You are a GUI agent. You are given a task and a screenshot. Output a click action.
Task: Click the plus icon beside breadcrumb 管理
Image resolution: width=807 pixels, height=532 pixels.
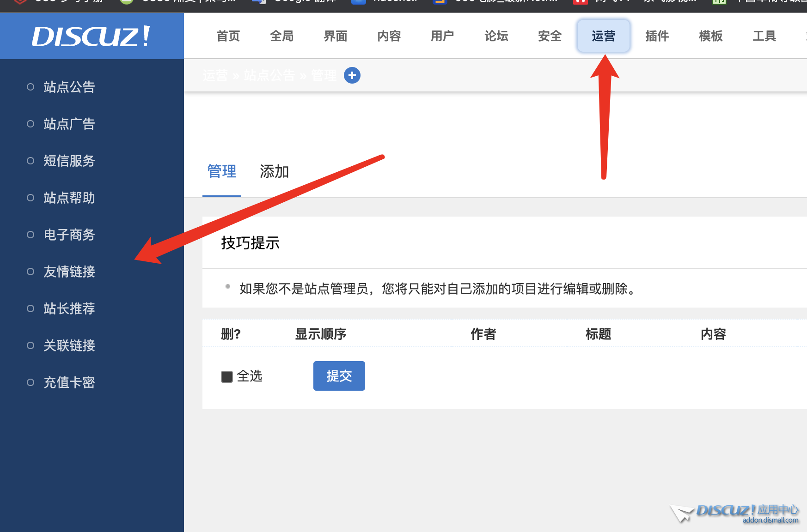coord(352,75)
